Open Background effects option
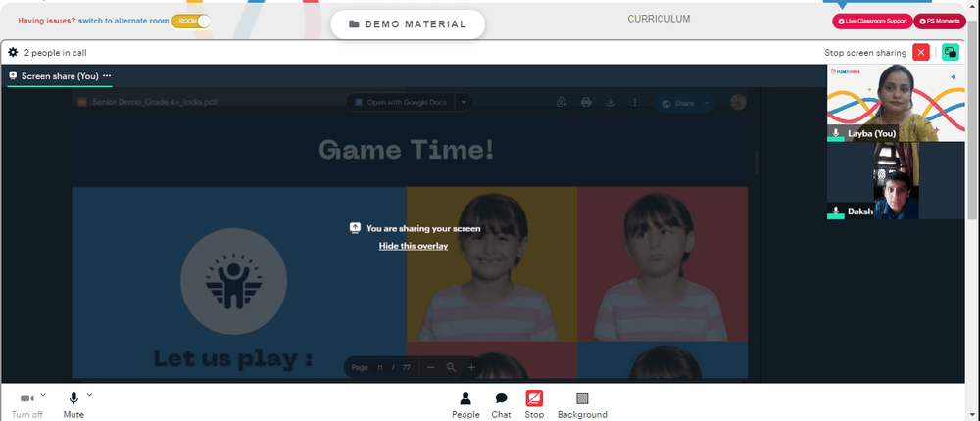This screenshot has width=980, height=421. [x=582, y=404]
